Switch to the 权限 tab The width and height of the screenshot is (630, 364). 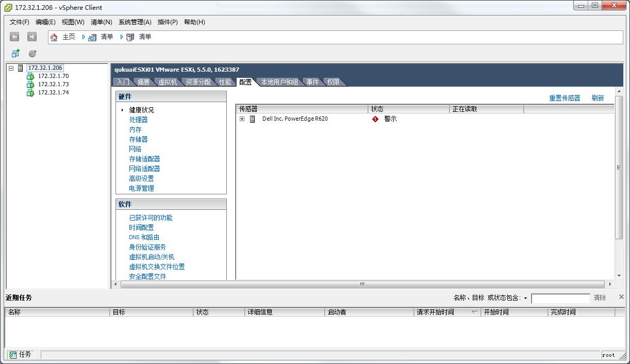(333, 82)
